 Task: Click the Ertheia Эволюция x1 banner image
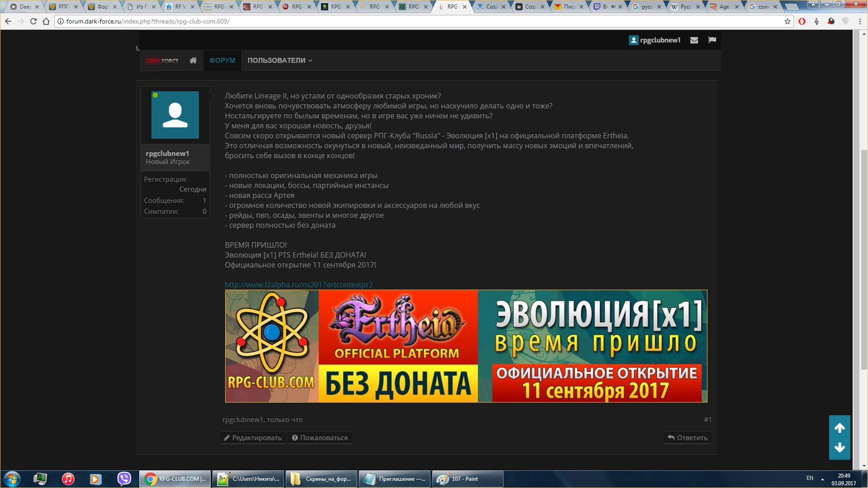pyautogui.click(x=466, y=346)
